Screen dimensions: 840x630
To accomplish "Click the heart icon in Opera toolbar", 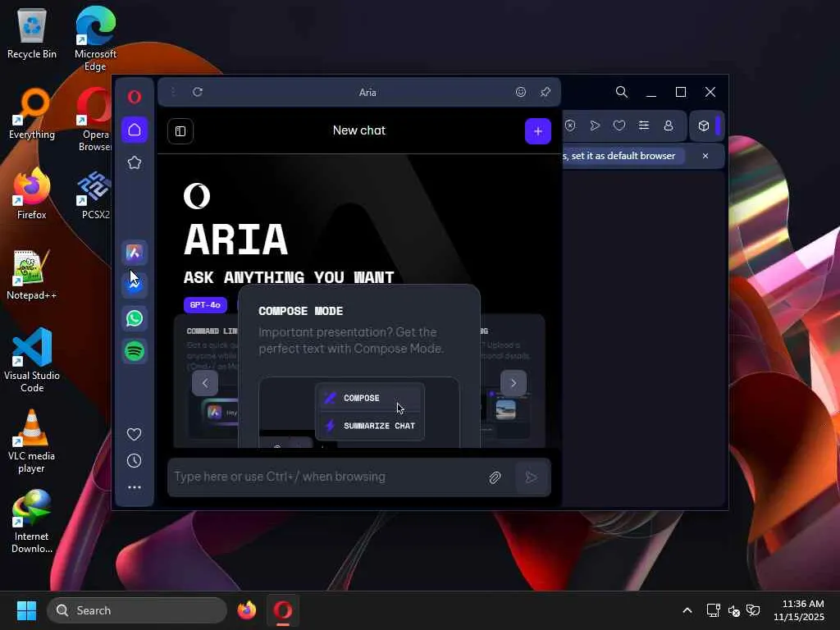I will point(619,126).
